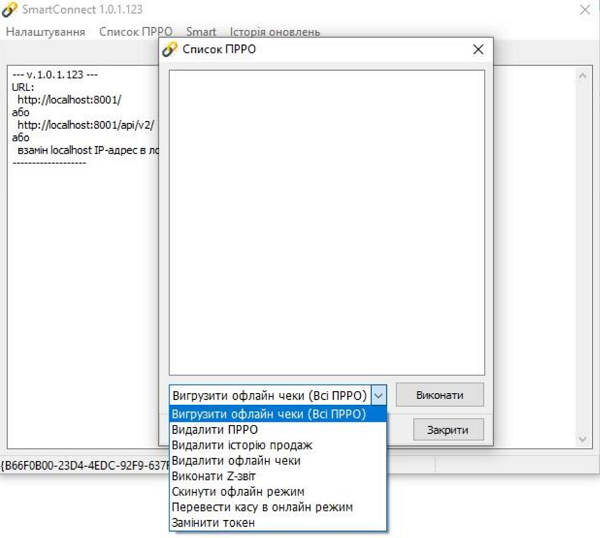Click the chain icon in Список ПРРО dialog title
The image size is (600, 538).
170,49
